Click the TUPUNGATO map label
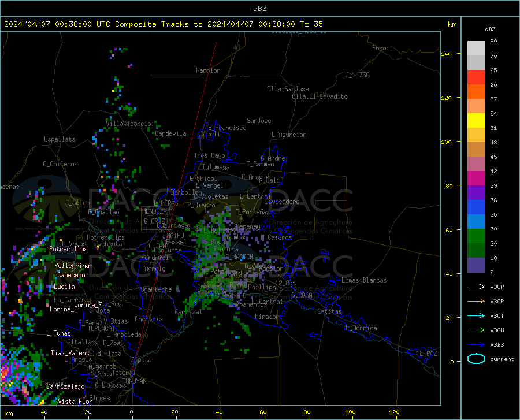The width and height of the screenshot is (520, 420). (103, 329)
